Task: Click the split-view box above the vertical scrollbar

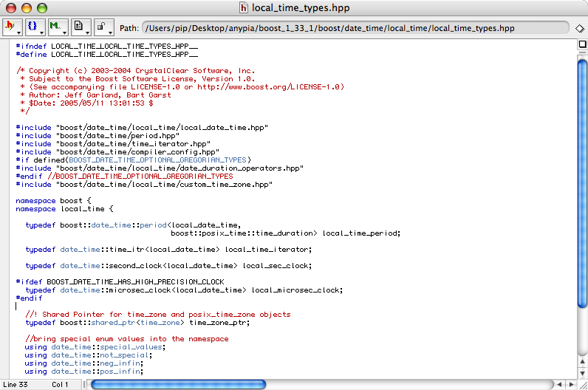Action: 582,44
